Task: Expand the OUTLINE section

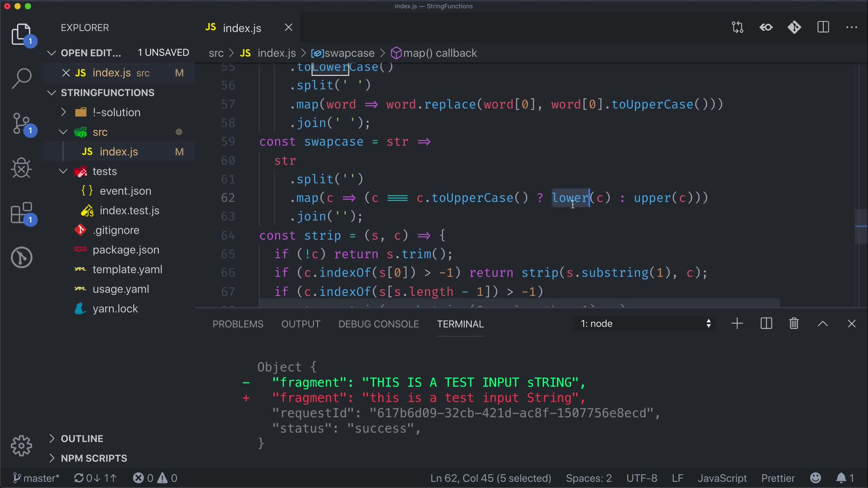Action: 82,439
